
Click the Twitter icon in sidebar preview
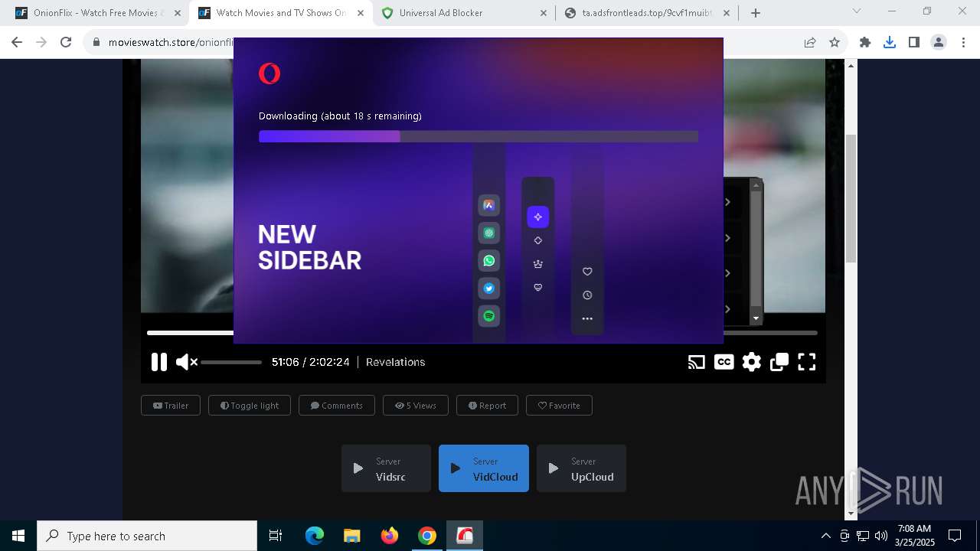489,289
